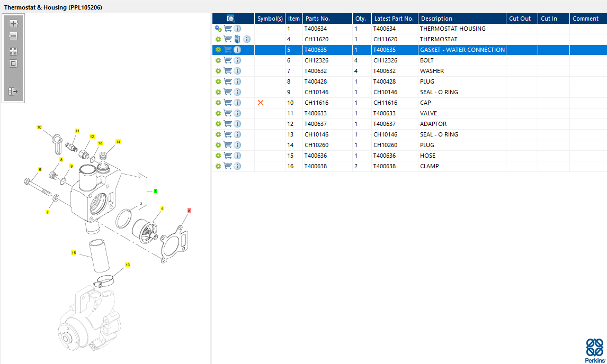Show info for HOSE T400636
607x364 pixels.
click(x=237, y=156)
